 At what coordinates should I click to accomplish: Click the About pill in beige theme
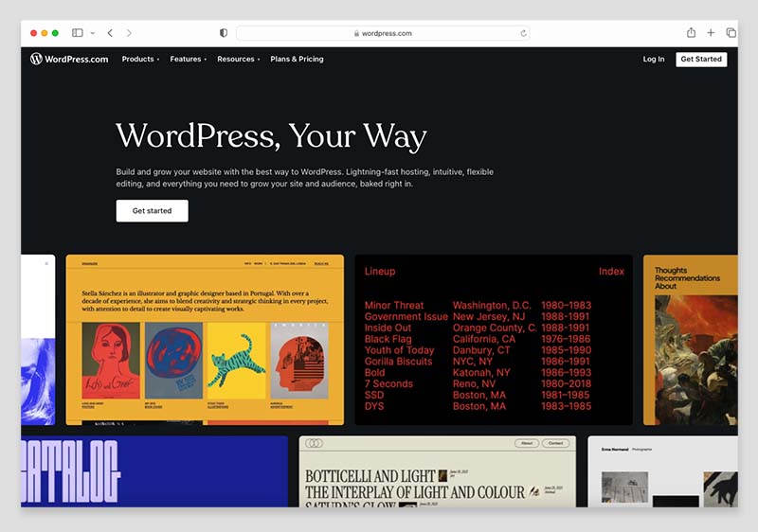(x=527, y=443)
